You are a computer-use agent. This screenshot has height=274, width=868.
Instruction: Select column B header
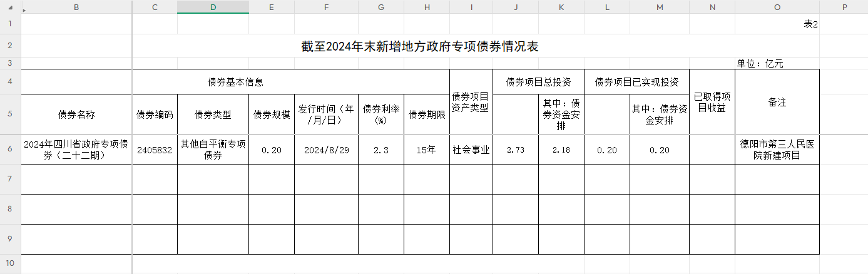(x=76, y=7)
